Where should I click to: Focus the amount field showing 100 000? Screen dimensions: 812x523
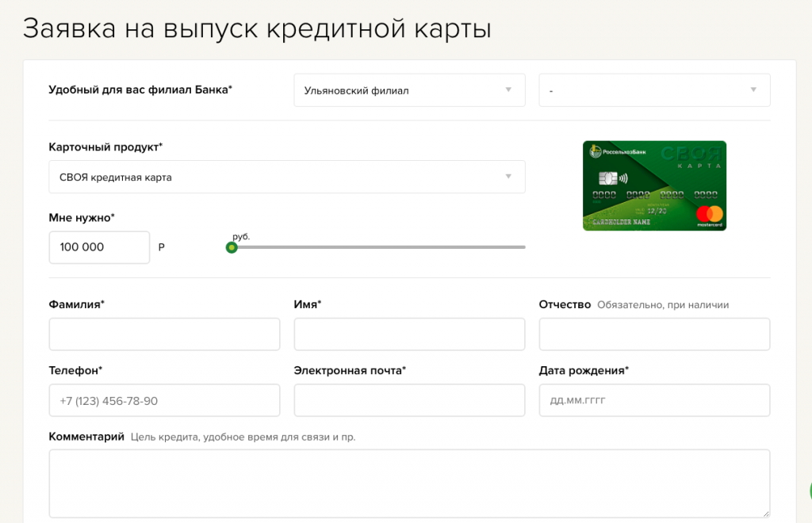(x=99, y=247)
